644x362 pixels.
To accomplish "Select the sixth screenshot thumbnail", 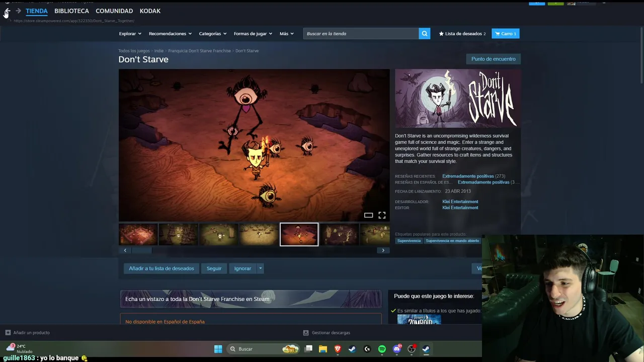I will click(x=339, y=234).
